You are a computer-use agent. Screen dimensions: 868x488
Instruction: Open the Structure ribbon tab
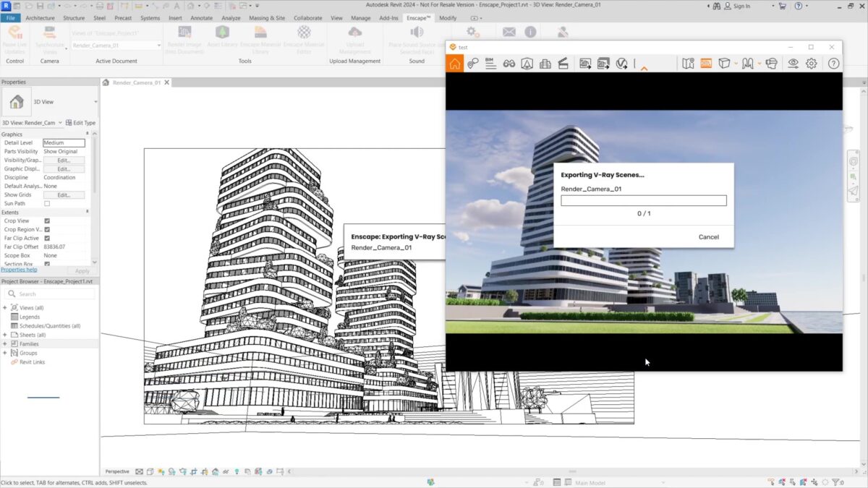click(74, 17)
